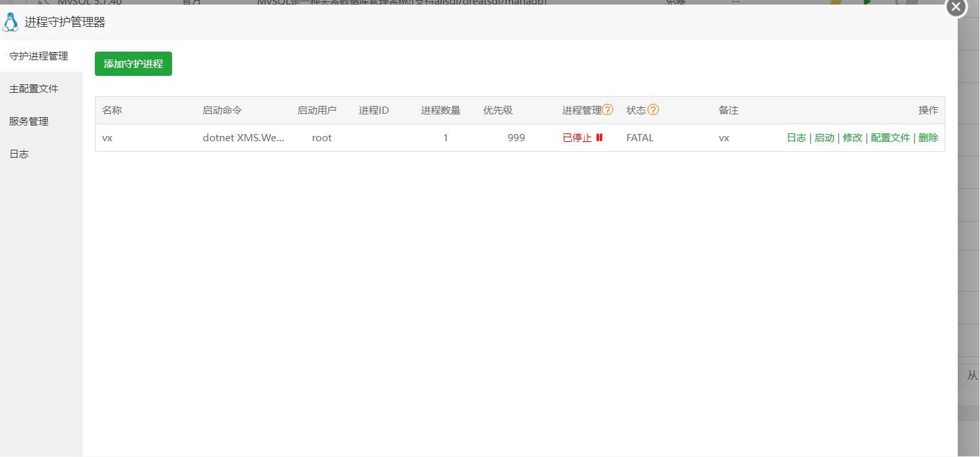The width and height of the screenshot is (980, 457).
Task: Click the 999 priority cell
Action: click(x=516, y=138)
